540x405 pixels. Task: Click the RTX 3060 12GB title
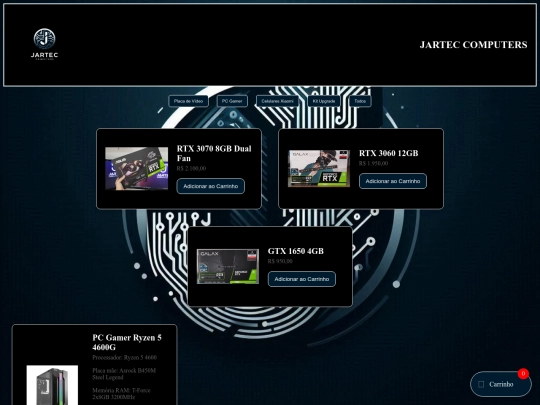click(388, 153)
